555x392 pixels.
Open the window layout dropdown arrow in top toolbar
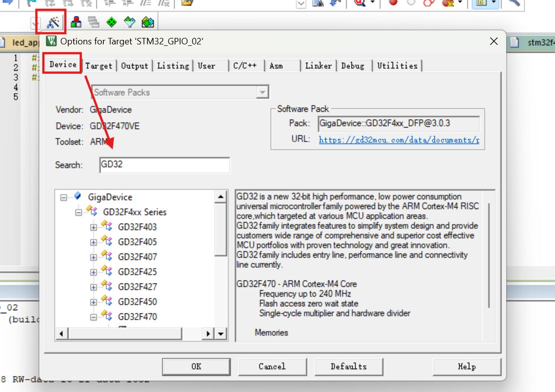pos(494,3)
